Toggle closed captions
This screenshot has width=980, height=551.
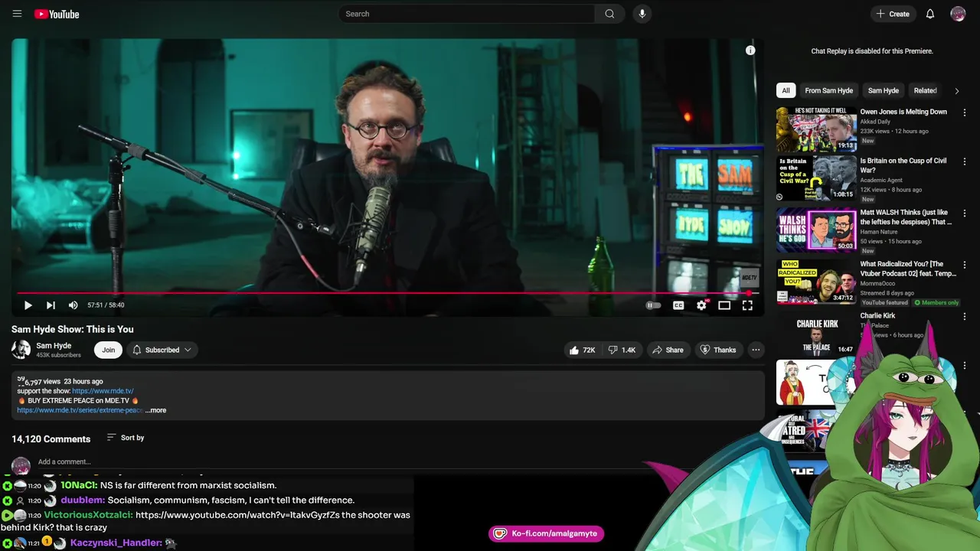click(x=678, y=305)
